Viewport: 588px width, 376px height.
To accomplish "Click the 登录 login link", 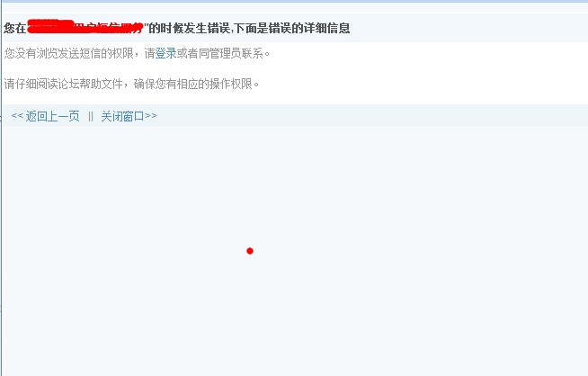I will tap(165, 54).
